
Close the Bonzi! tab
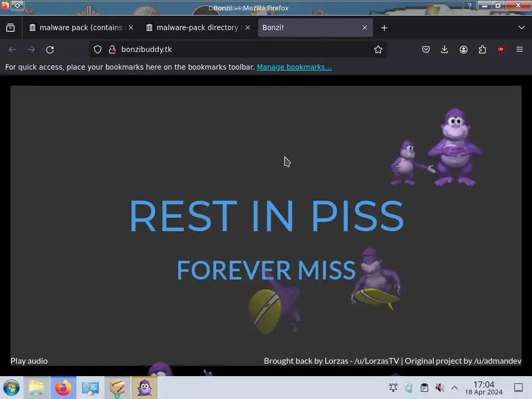click(365, 28)
